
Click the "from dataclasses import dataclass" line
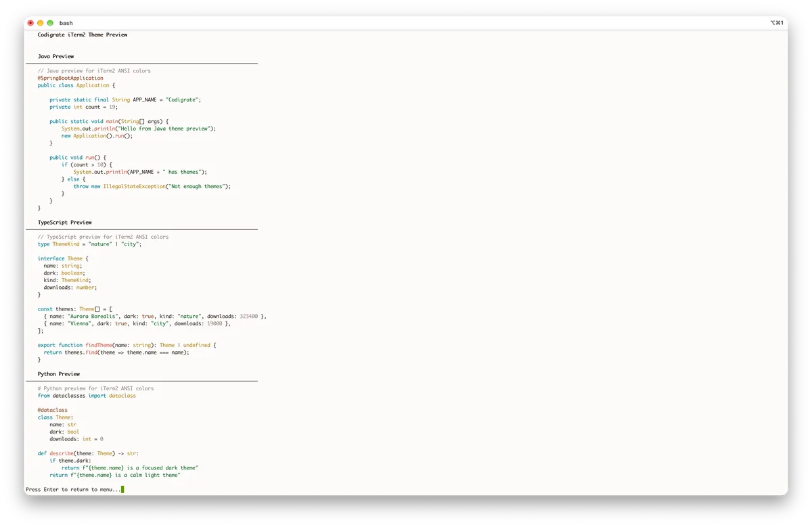(87, 396)
